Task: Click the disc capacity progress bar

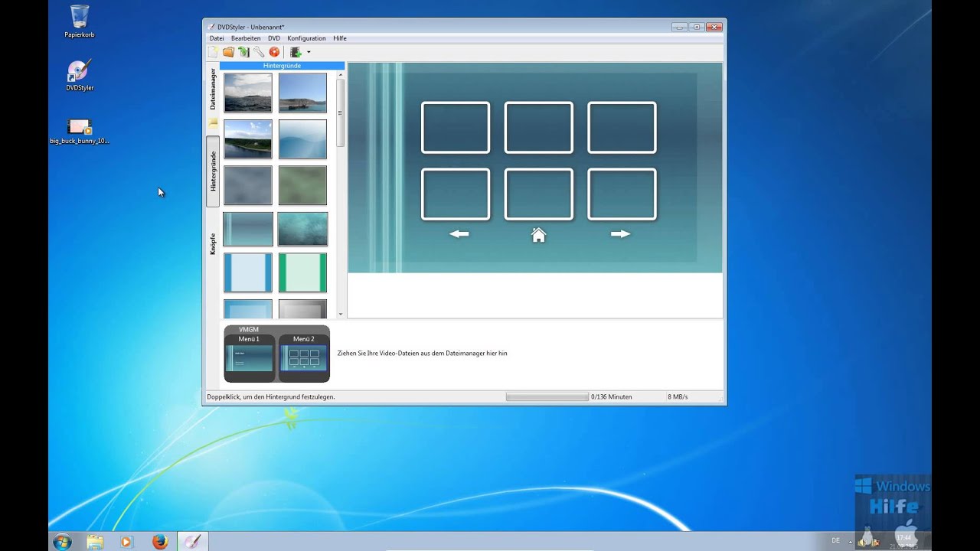Action: pyautogui.click(x=547, y=397)
